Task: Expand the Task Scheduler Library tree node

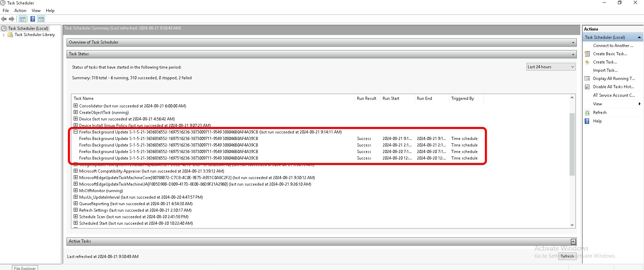Action: coord(4,35)
